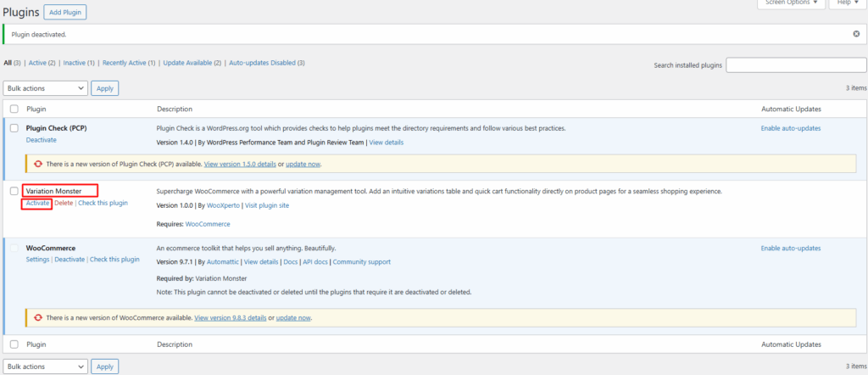
Task: Open WooCommerce Settings link
Action: click(x=37, y=260)
